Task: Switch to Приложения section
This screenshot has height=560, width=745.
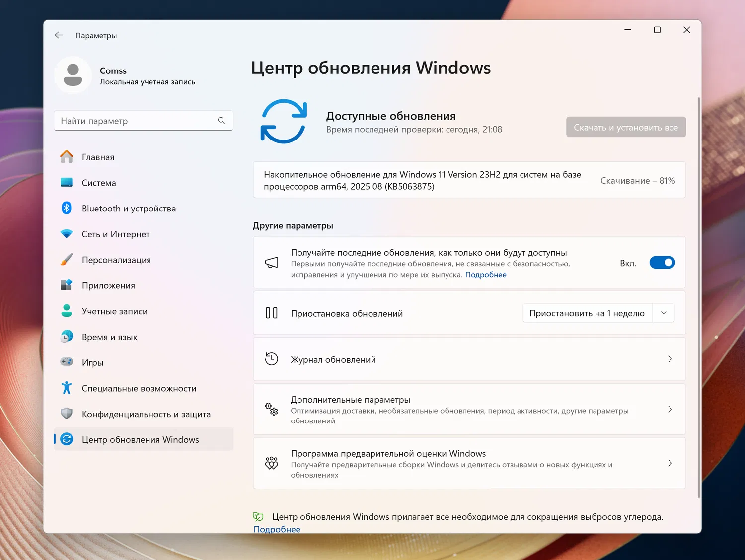Action: pyautogui.click(x=144, y=285)
